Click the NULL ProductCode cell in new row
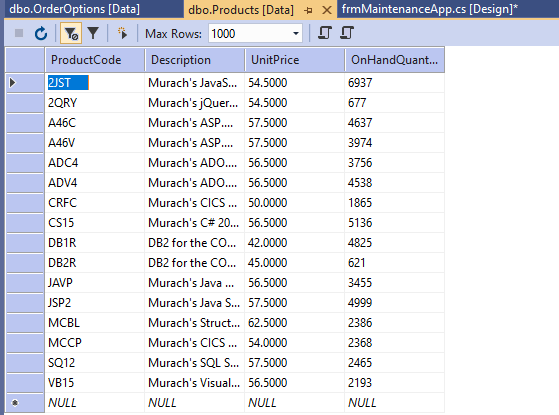Viewport: 559px width, 415px height. pyautogui.click(x=95, y=403)
